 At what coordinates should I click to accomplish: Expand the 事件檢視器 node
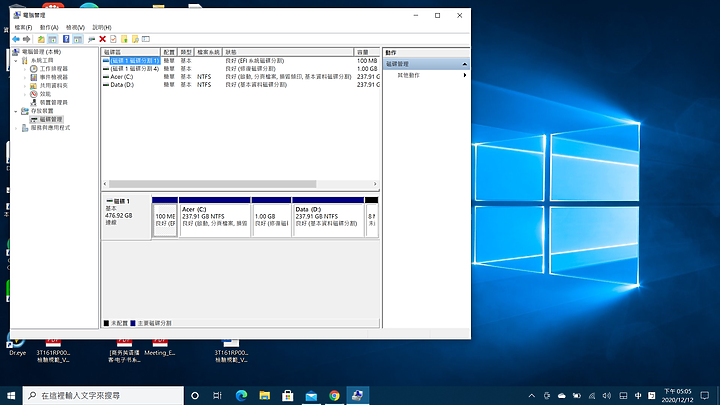25,77
